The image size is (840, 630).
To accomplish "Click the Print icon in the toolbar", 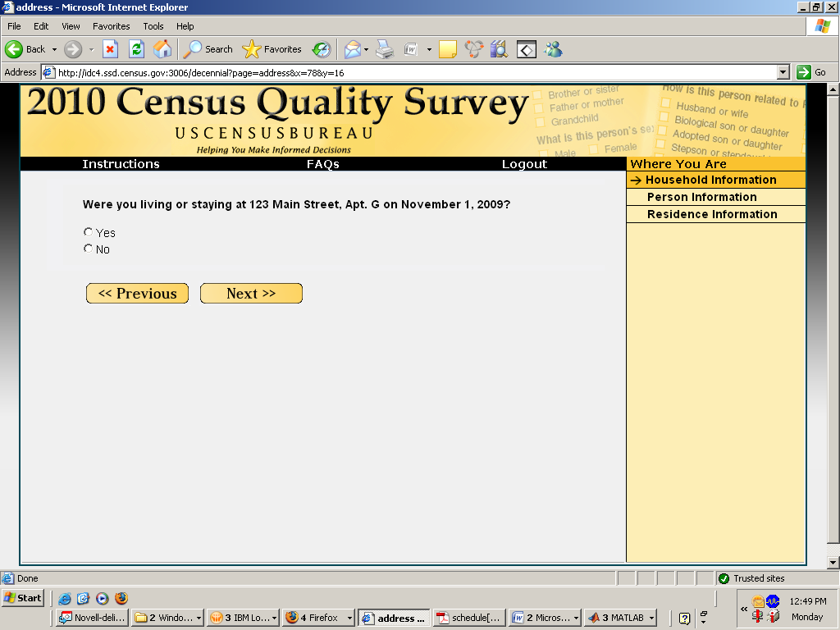I will (385, 49).
